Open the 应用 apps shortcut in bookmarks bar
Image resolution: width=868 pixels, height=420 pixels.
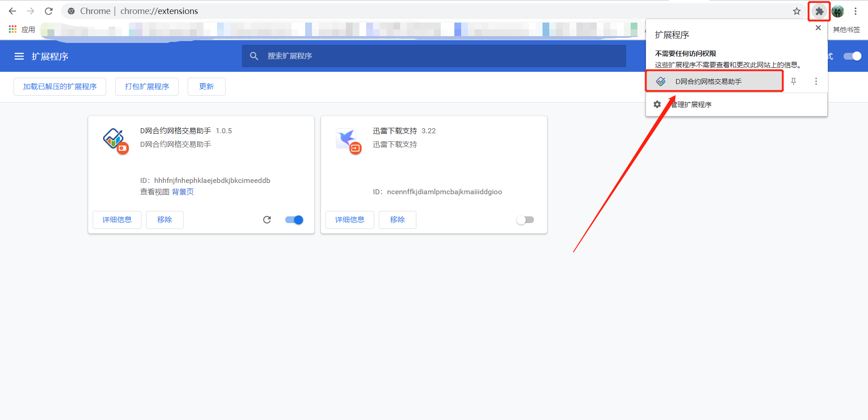(22, 29)
